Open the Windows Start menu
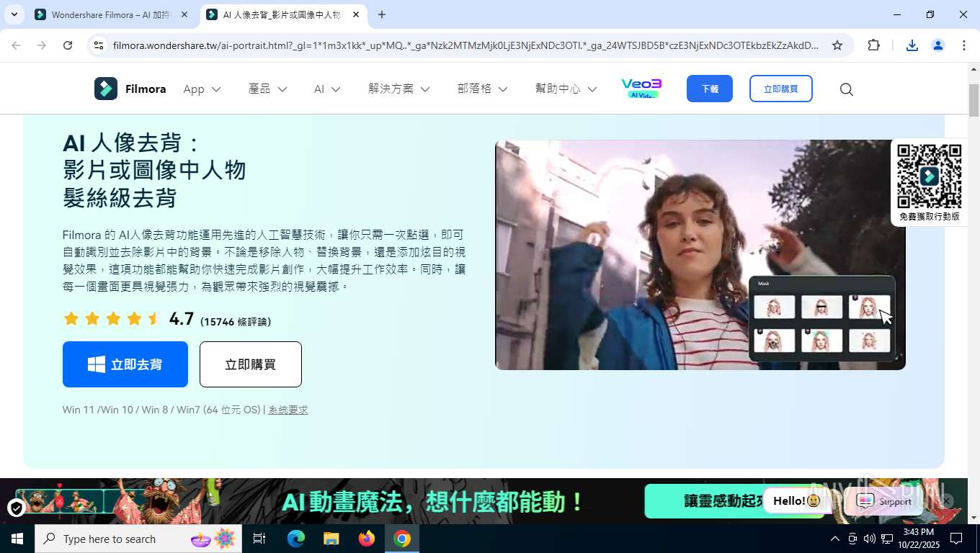The image size is (980, 553). 17,539
